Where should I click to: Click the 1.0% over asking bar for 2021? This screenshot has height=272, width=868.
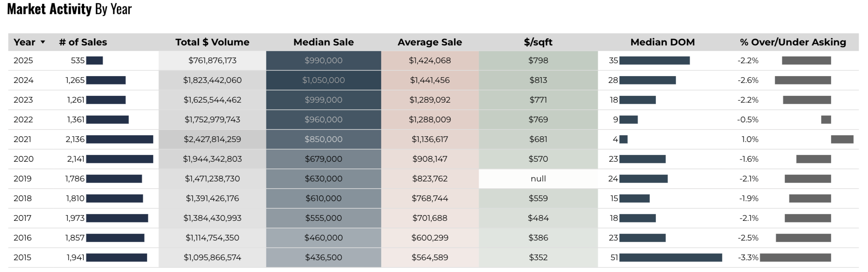click(x=842, y=139)
